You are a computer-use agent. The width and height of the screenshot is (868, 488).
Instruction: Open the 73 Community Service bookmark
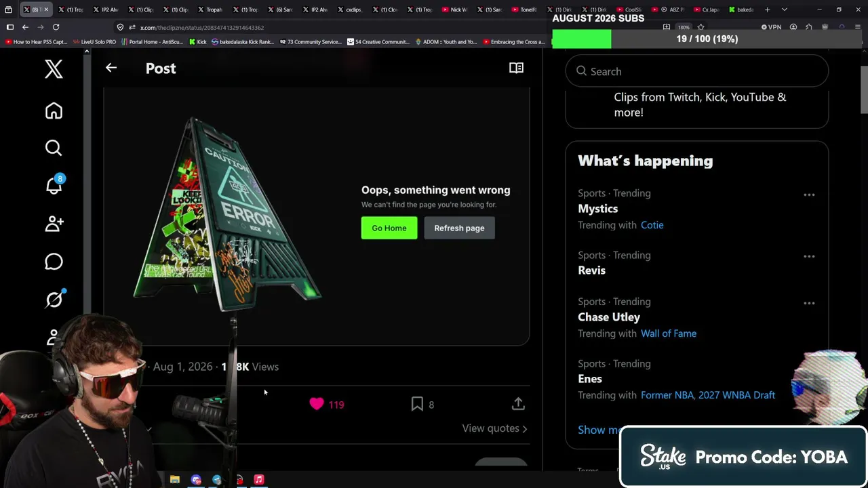tap(310, 42)
